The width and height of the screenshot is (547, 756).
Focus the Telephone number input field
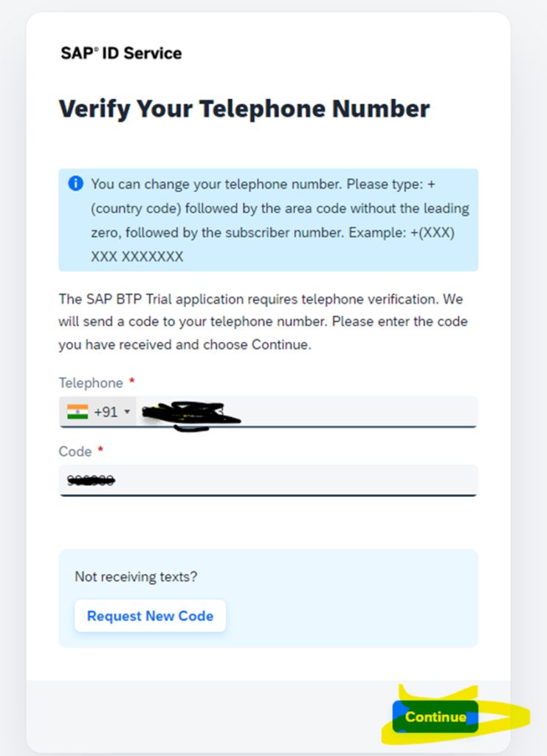click(x=306, y=412)
